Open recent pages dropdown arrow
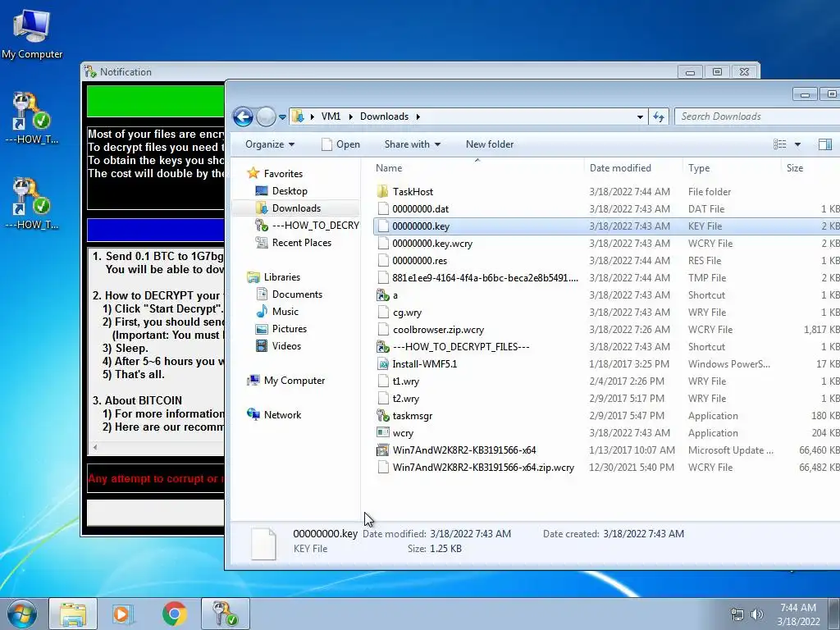The image size is (840, 630). point(282,116)
